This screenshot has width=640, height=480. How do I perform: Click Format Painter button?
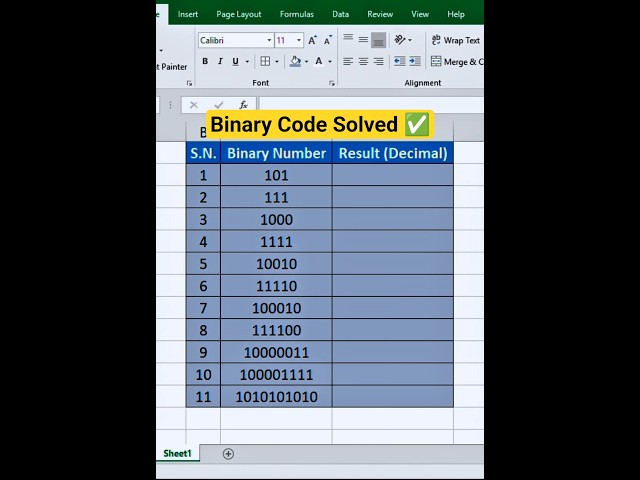click(x=172, y=67)
